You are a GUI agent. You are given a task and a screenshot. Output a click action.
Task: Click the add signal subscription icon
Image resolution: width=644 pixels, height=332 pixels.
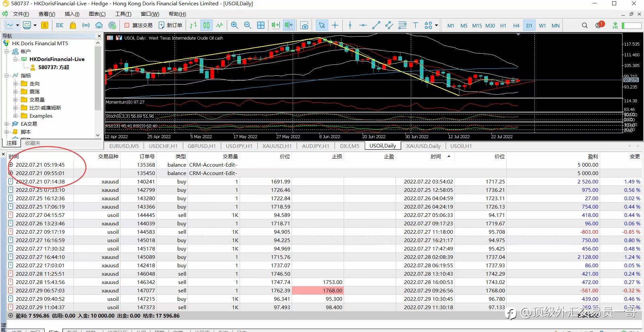[x=112, y=25]
